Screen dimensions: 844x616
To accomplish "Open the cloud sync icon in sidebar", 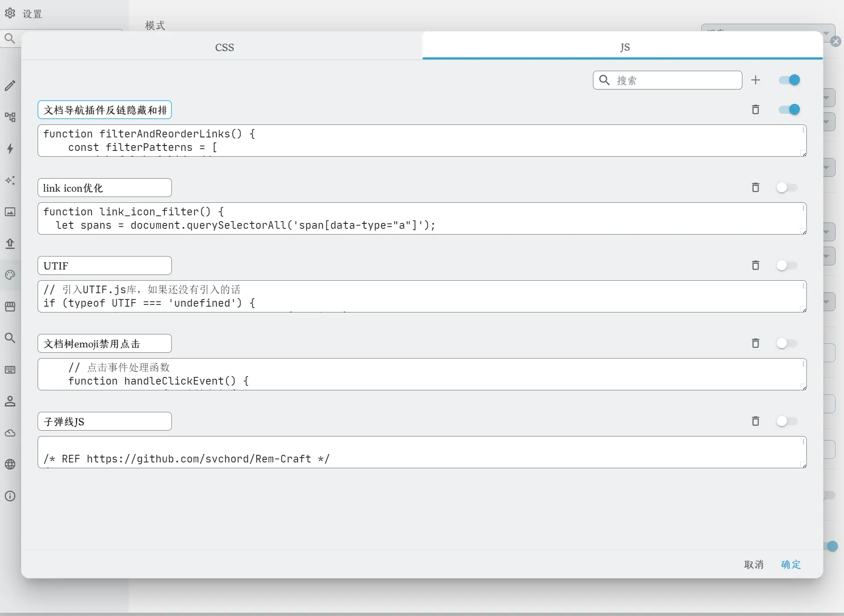I will [10, 433].
